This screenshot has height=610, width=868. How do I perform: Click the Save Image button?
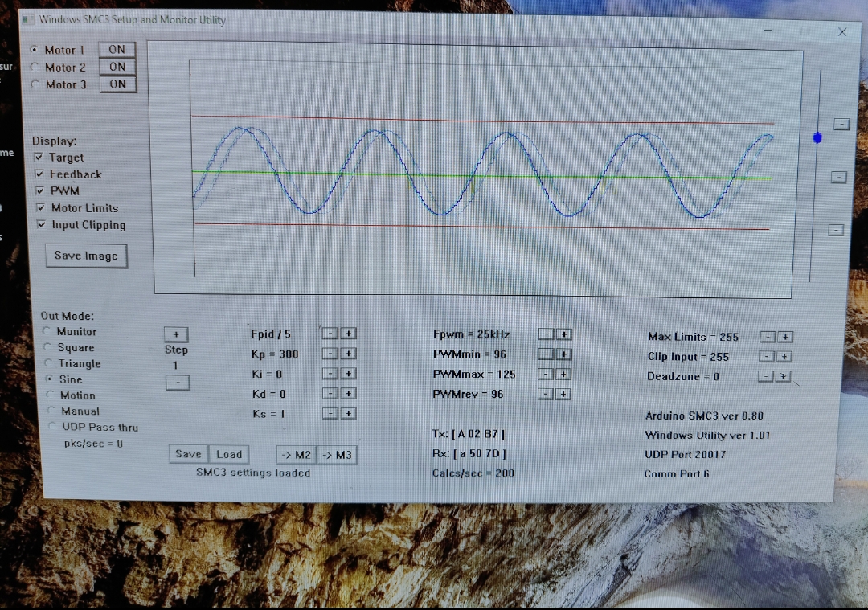[x=86, y=256]
